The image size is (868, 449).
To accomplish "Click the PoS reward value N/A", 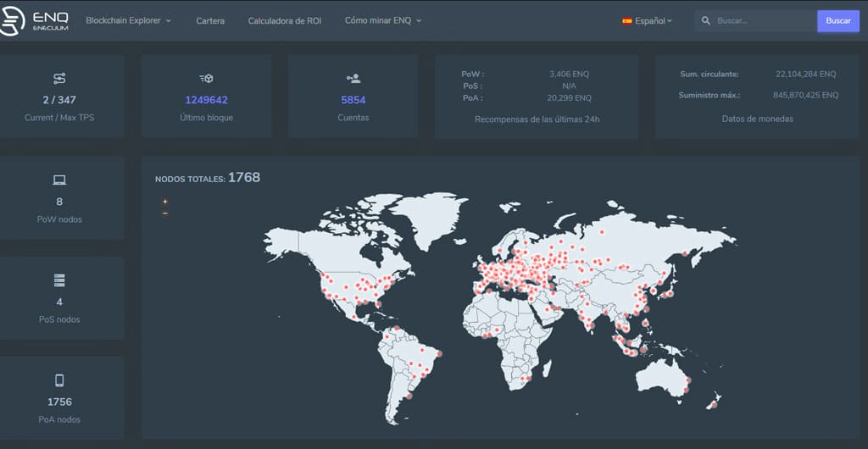I will click(569, 86).
